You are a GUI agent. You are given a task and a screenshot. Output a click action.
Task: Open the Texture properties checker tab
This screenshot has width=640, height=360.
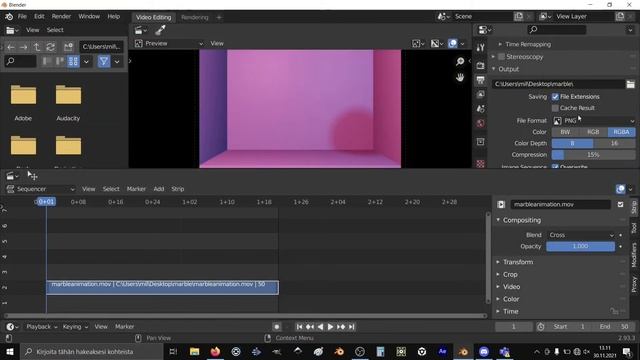[x=480, y=164]
